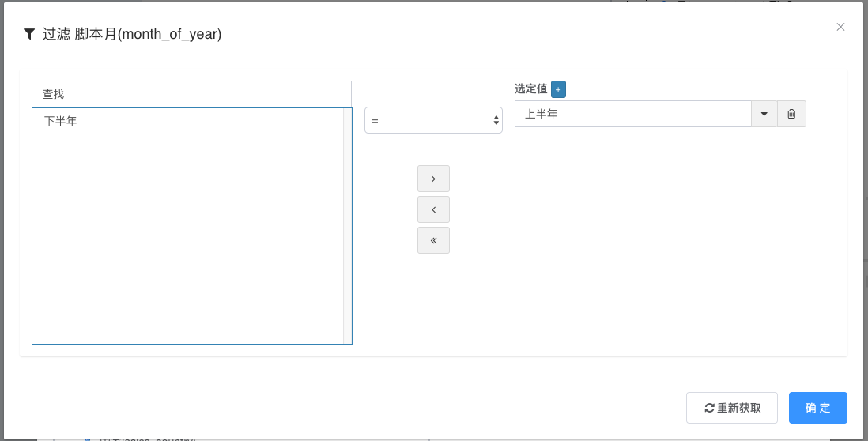
Task: Click the 重新获取 refresh button
Action: [x=732, y=408]
